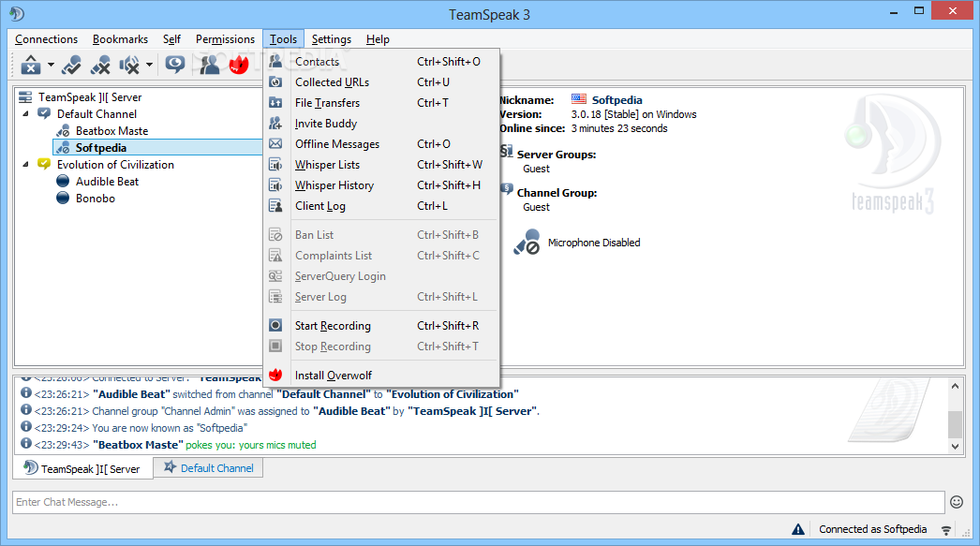Click the Microphone Disabled icon
Viewport: 980px width, 546px height.
(527, 242)
